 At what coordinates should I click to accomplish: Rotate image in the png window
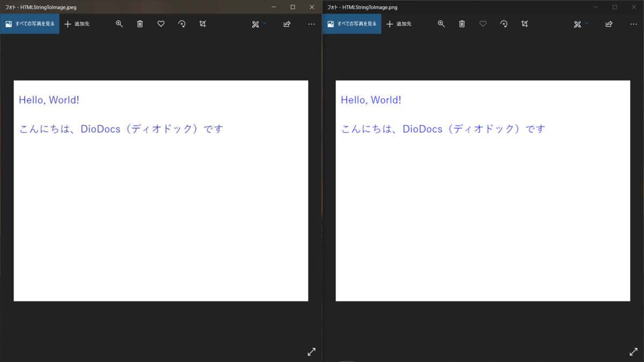(x=504, y=24)
